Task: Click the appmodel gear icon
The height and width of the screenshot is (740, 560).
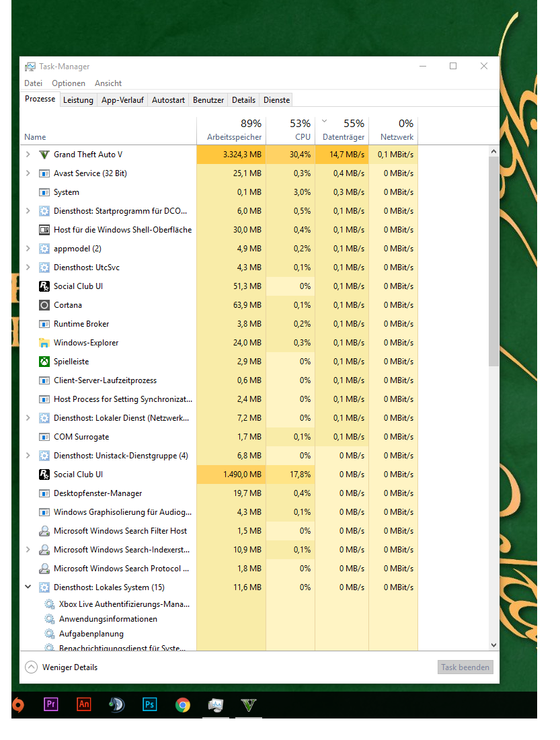Action: pyautogui.click(x=44, y=249)
